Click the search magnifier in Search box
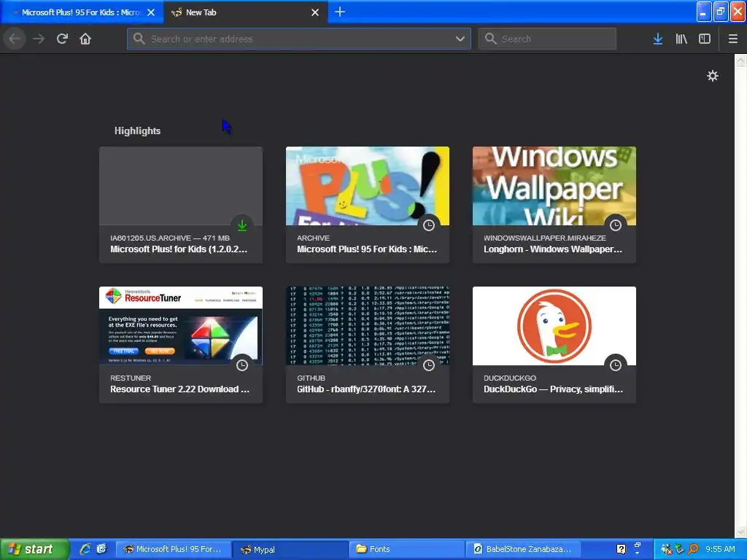 490,39
